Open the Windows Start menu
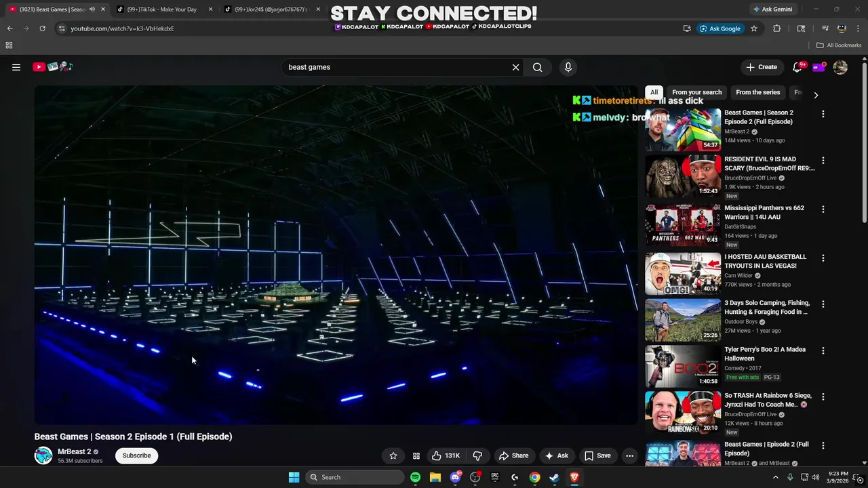The width and height of the screenshot is (868, 488). coord(294,477)
